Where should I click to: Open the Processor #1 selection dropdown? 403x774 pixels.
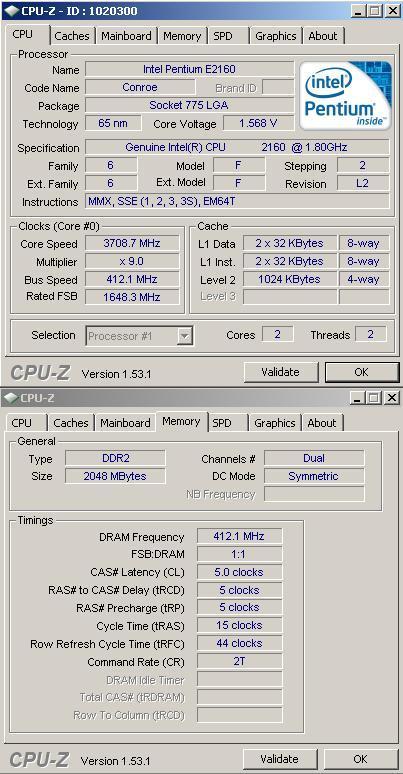140,336
